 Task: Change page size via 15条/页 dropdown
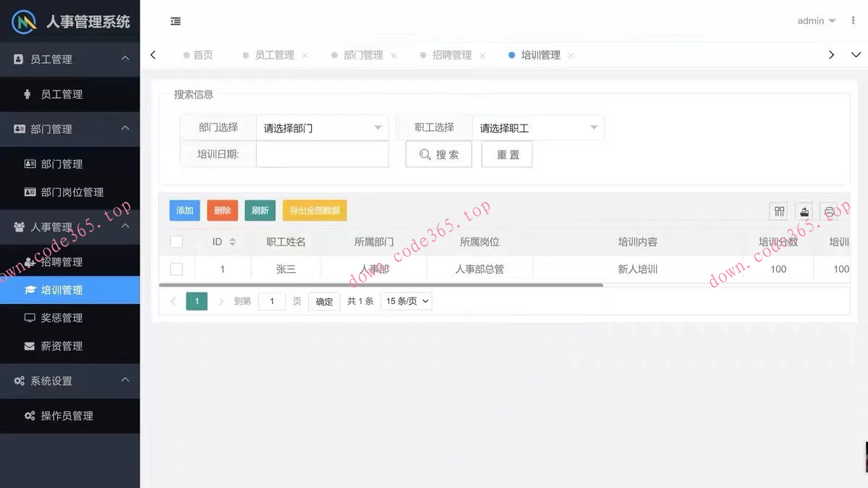tap(406, 301)
